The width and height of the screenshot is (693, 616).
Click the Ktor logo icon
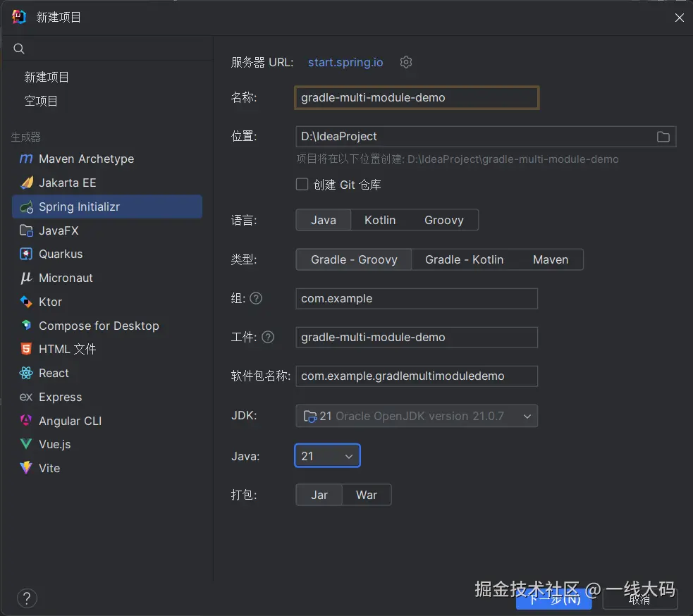coord(26,302)
